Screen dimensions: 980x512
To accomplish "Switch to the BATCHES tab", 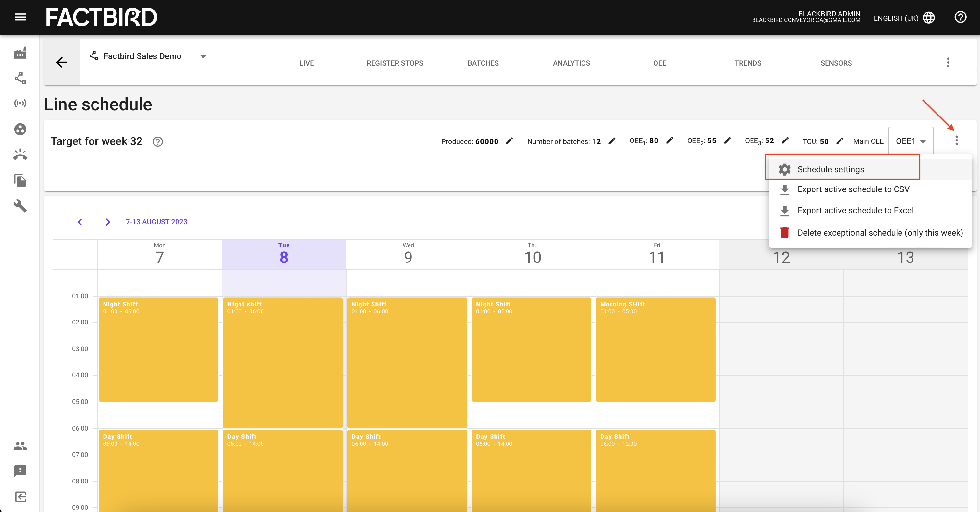I will [483, 63].
